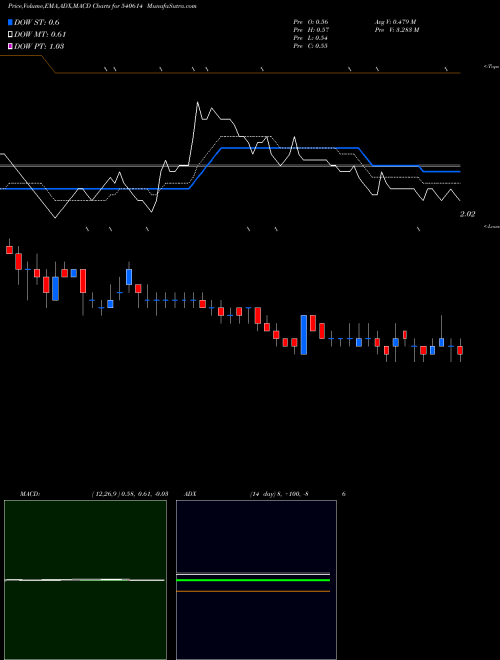Click the magenta DOW PT legend swatch

tap(11, 46)
